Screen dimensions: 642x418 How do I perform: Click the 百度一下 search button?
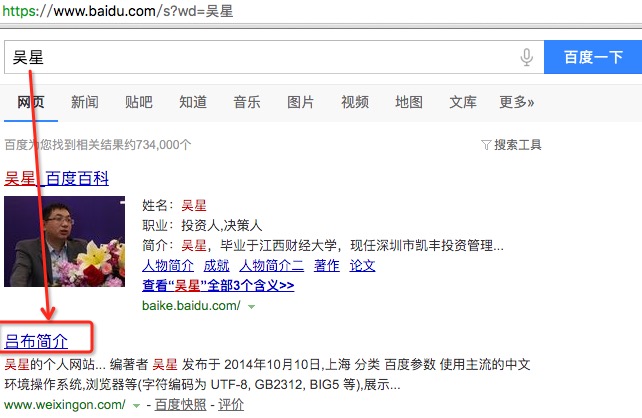click(x=593, y=57)
